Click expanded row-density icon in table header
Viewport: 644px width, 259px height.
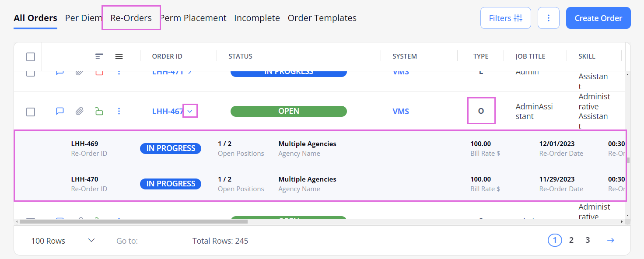point(119,56)
